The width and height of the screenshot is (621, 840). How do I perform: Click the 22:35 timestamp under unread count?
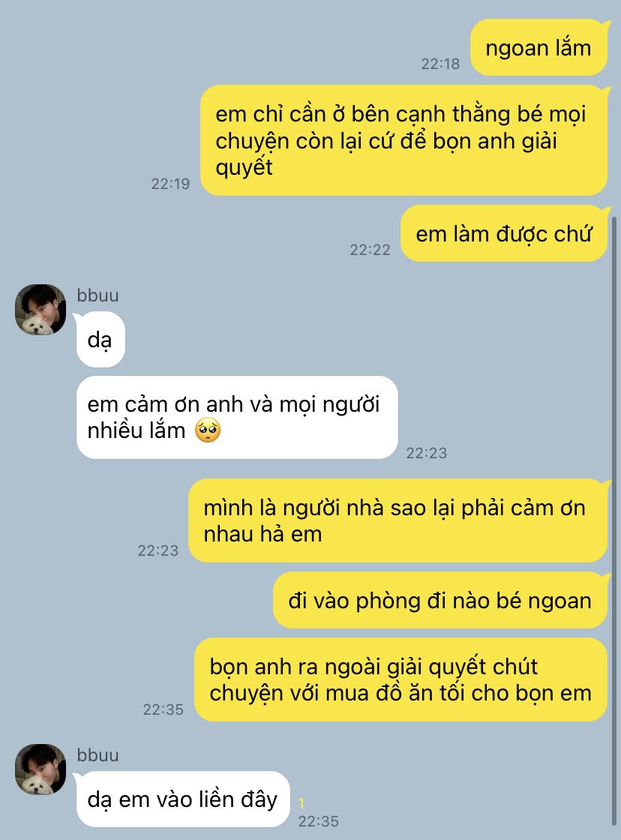pyautogui.click(x=318, y=821)
